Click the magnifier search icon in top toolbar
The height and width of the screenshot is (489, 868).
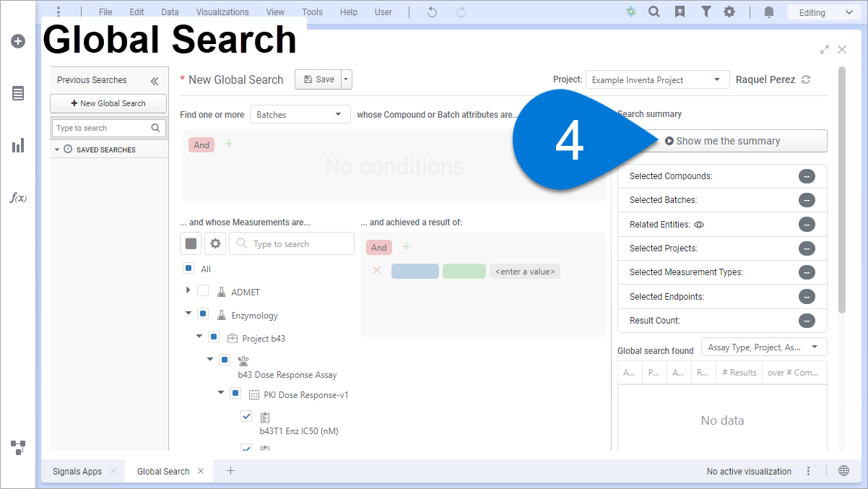click(x=654, y=12)
